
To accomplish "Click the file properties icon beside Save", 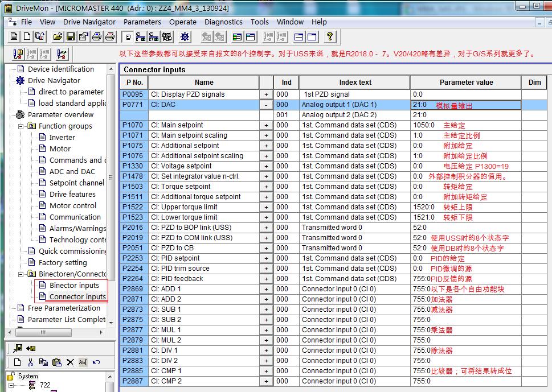I will point(83,36).
